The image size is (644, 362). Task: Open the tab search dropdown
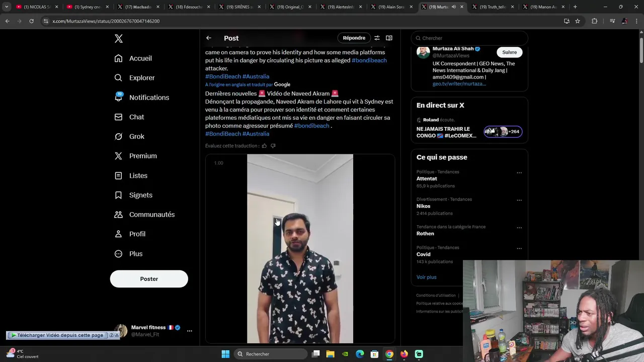point(7,7)
